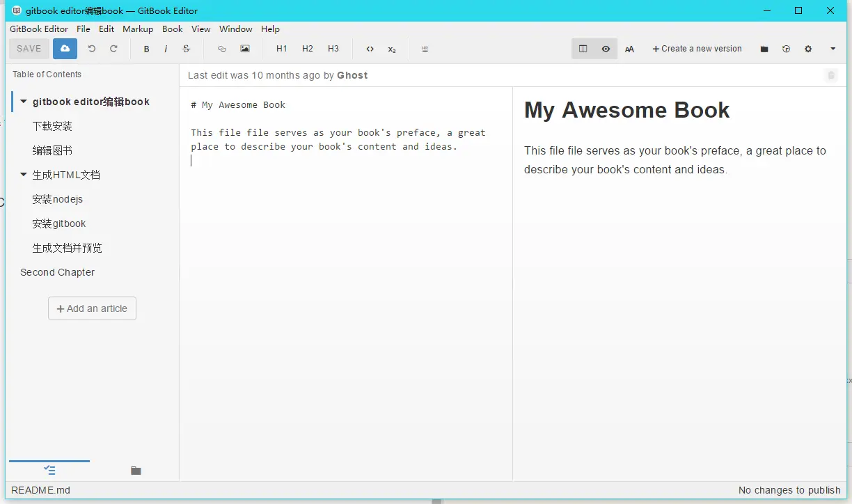Image resolution: width=852 pixels, height=504 pixels.
Task: Toggle the split side-by-side view
Action: click(x=583, y=49)
